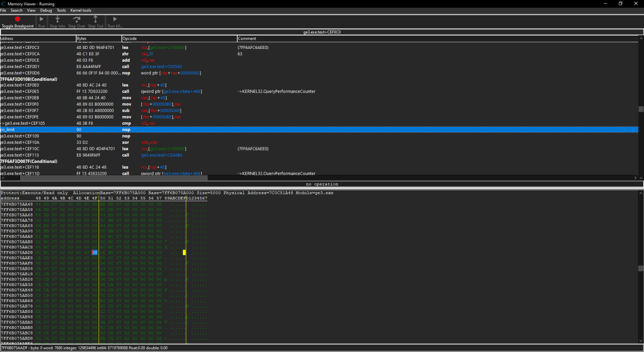
Task: Click the ge3.exe.text+CEF0C0 address bar
Action: coord(322,32)
